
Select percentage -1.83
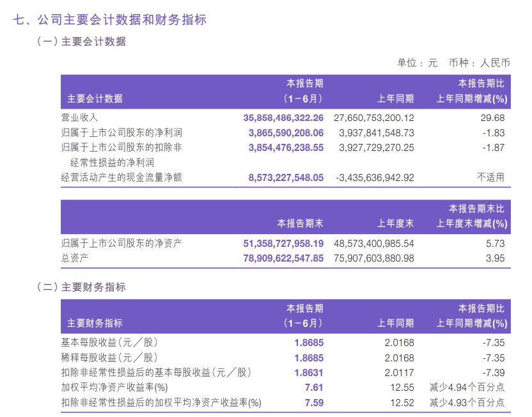coord(494,132)
